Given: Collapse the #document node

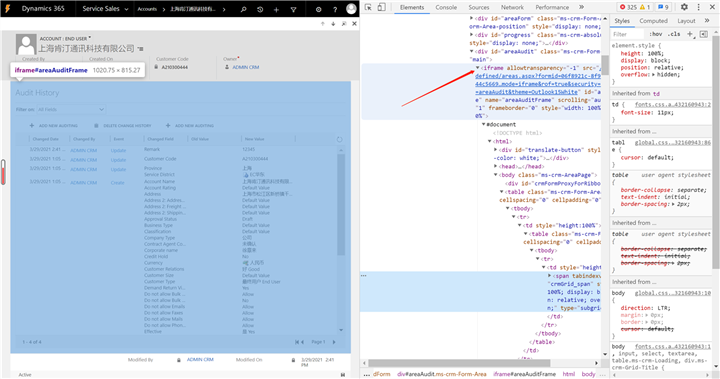Looking at the screenshot, I should pyautogui.click(x=484, y=124).
